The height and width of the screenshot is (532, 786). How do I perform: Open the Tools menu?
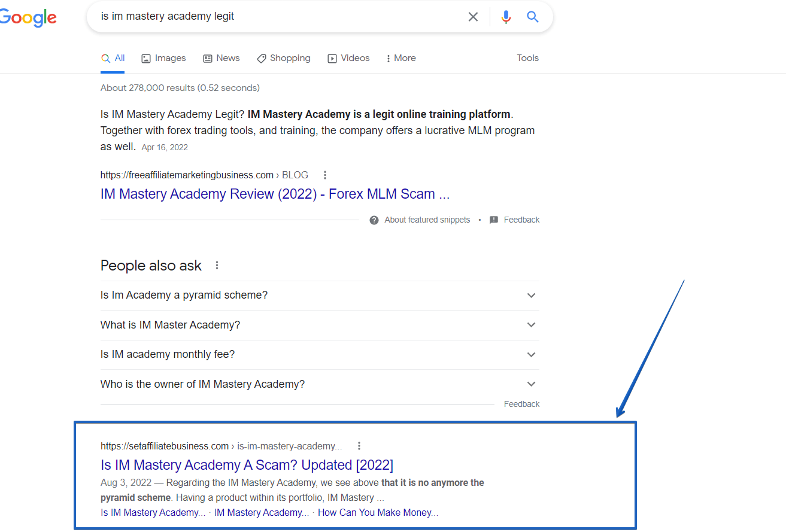(527, 58)
